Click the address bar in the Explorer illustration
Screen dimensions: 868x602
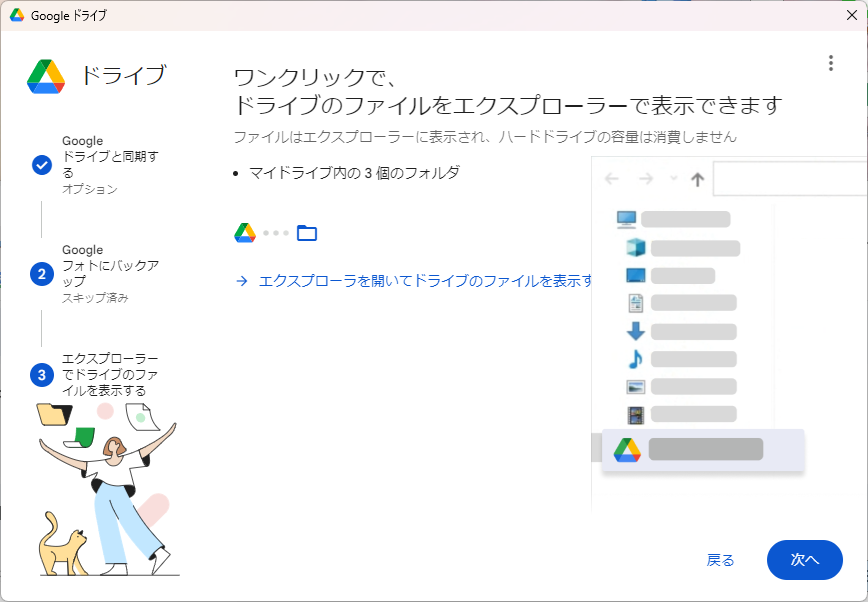pos(790,179)
